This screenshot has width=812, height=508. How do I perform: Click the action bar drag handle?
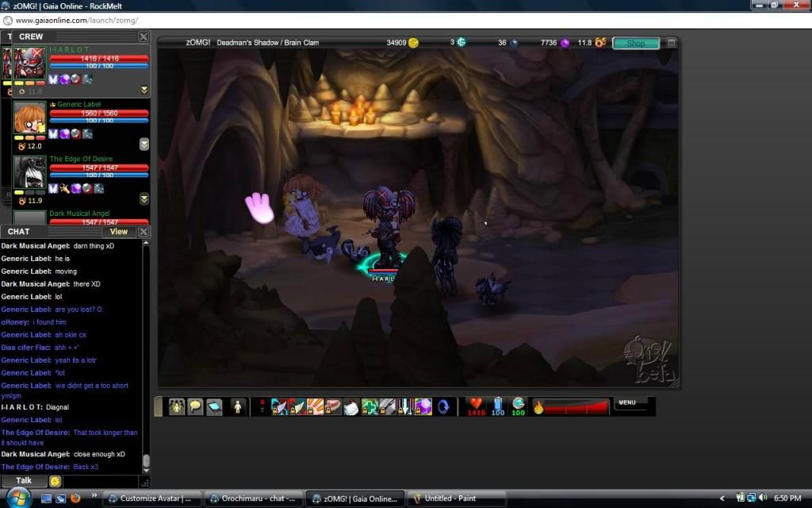(159, 407)
